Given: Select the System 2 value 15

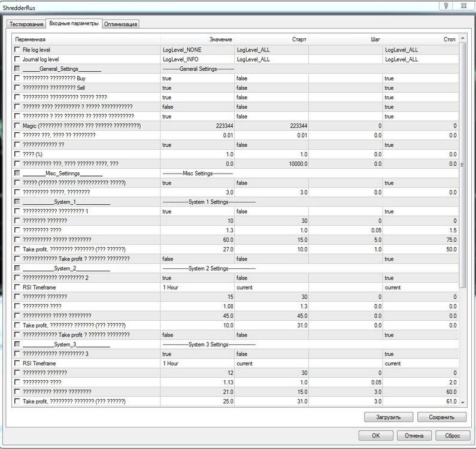Looking at the screenshot, I should click(x=230, y=296).
